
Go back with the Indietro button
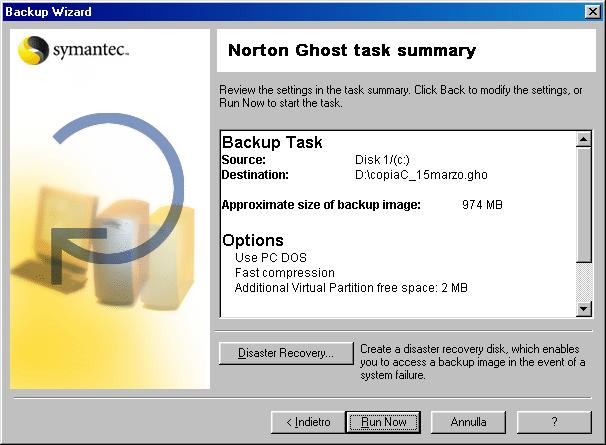pyautogui.click(x=308, y=422)
